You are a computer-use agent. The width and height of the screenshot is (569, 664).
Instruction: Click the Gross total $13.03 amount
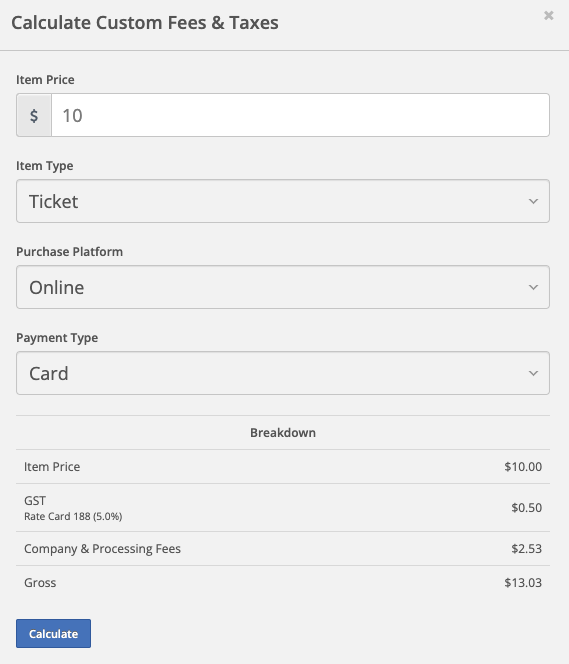(x=523, y=583)
